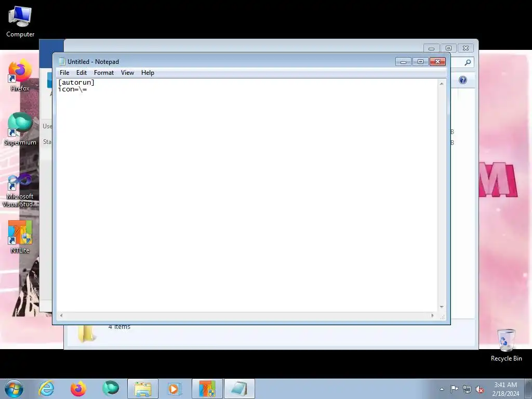The height and width of the screenshot is (399, 532).
Task: Click the folder icon in the Explorer details pane
Action: tap(86, 333)
